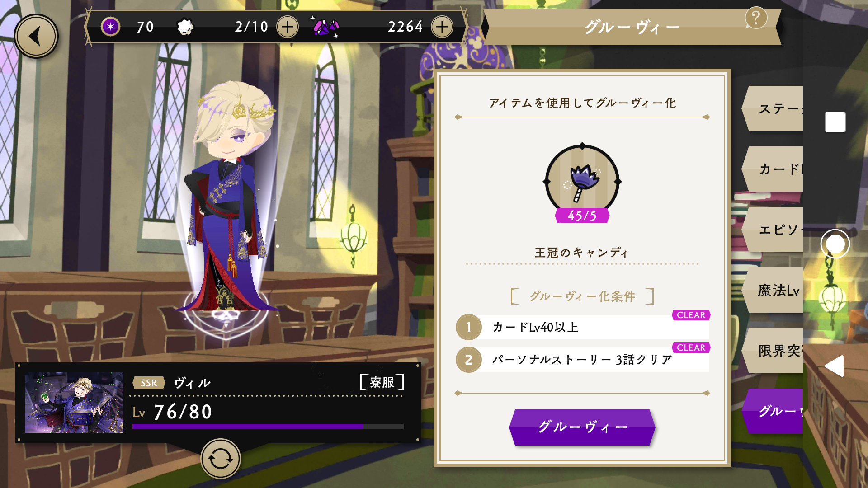This screenshot has width=868, height=488.
Task: Tap the circular rotate character icon
Action: pyautogui.click(x=221, y=459)
